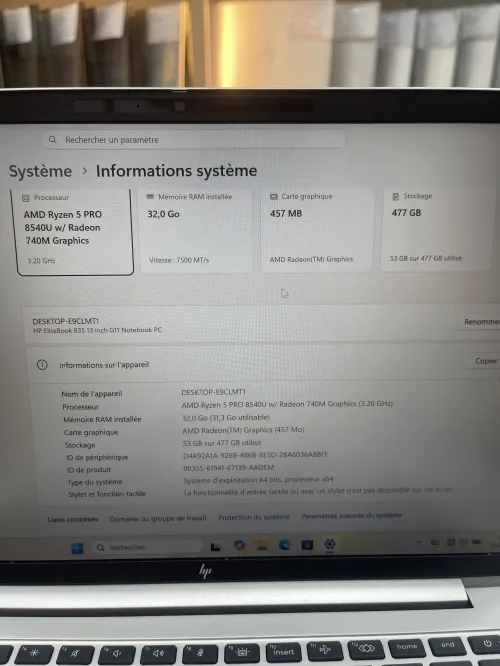Click the 'ID de périphérique' GUID value

point(255,455)
